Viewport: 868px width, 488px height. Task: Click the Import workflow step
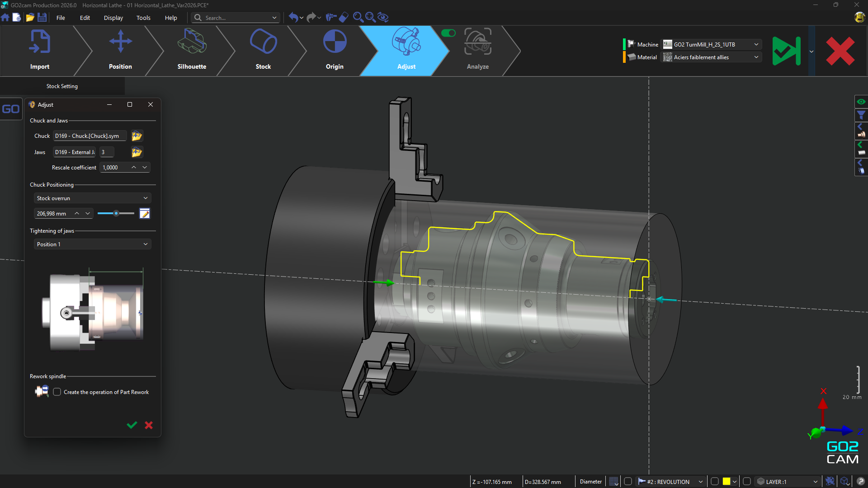click(40, 50)
